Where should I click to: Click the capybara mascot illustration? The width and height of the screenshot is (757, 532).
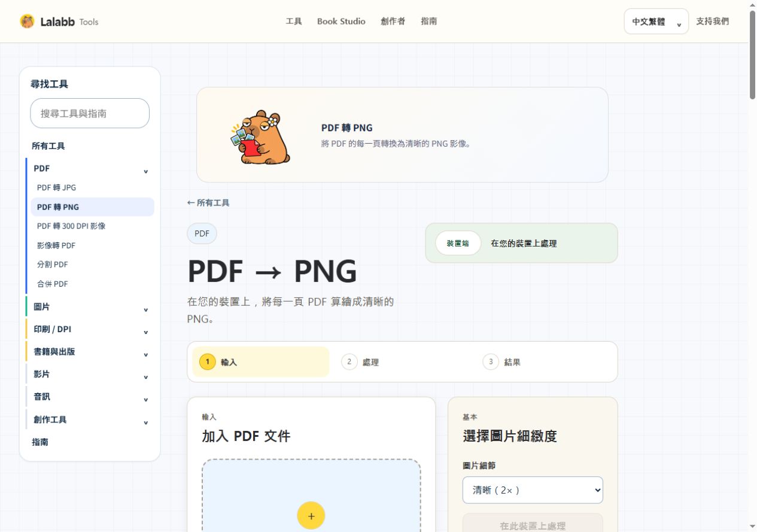[x=260, y=137]
